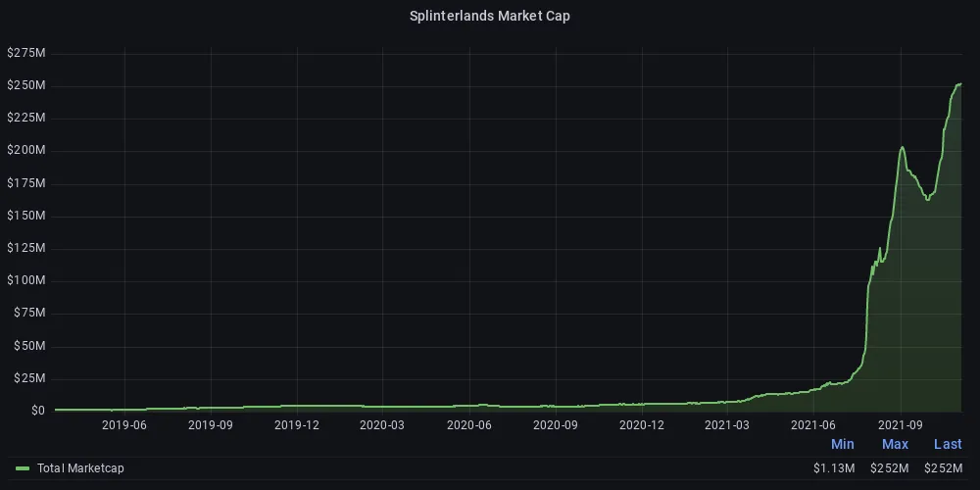Click the $125M y-axis label
Screen dimensions: 980x490
(26, 248)
